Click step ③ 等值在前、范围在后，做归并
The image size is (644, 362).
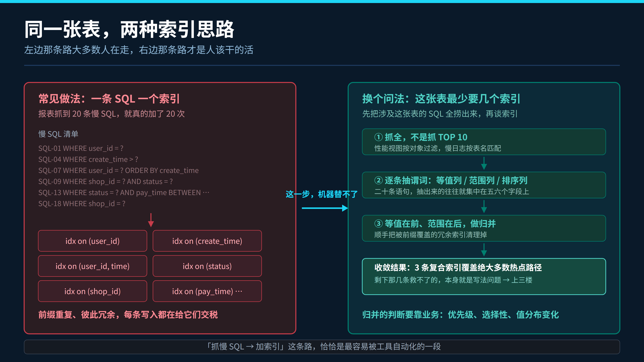[435, 224]
